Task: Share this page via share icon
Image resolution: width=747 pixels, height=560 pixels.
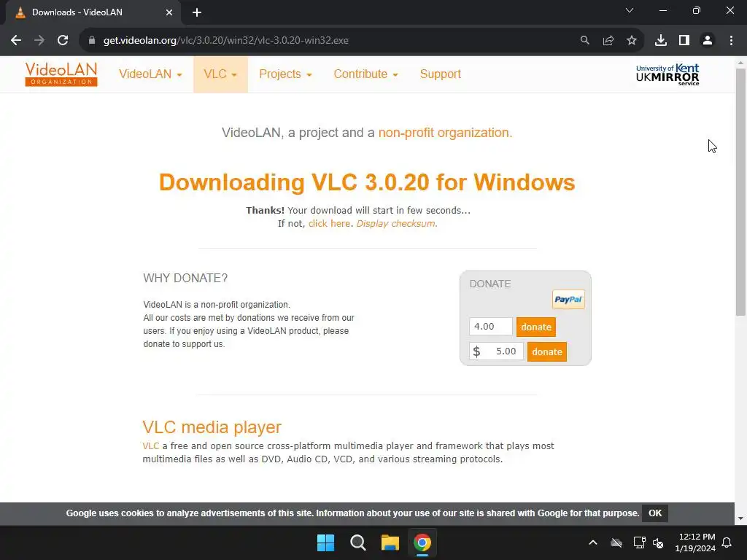Action: (x=608, y=41)
